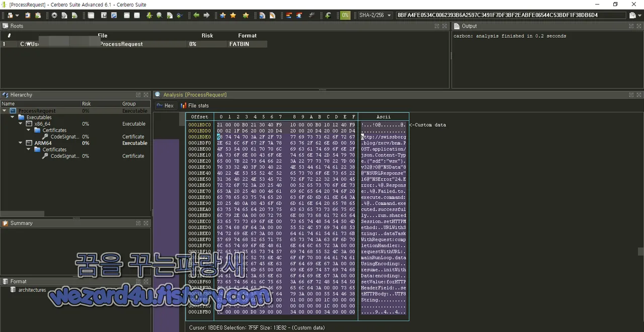Click the yellow star bookmark icon
Screen dimensions: 644x332
pyautogui.click(x=233, y=16)
